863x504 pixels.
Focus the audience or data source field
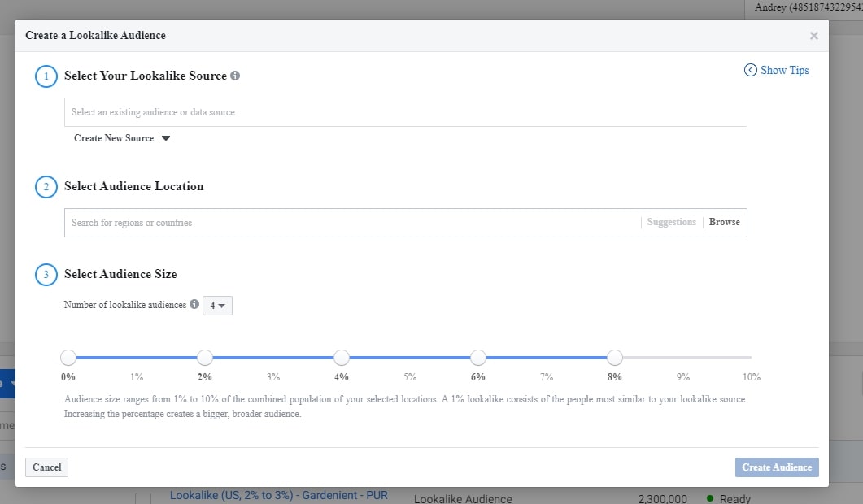tap(405, 112)
